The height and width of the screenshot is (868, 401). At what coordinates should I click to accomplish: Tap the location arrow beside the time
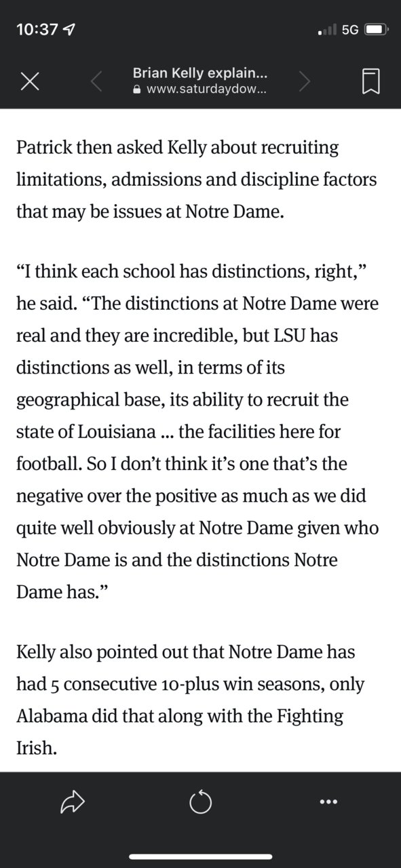click(69, 30)
